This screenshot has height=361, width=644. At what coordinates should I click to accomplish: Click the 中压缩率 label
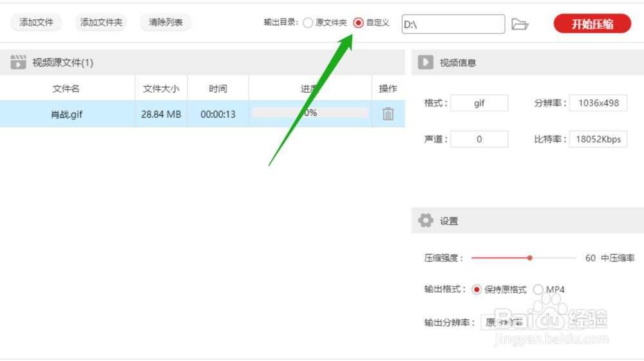[618, 258]
